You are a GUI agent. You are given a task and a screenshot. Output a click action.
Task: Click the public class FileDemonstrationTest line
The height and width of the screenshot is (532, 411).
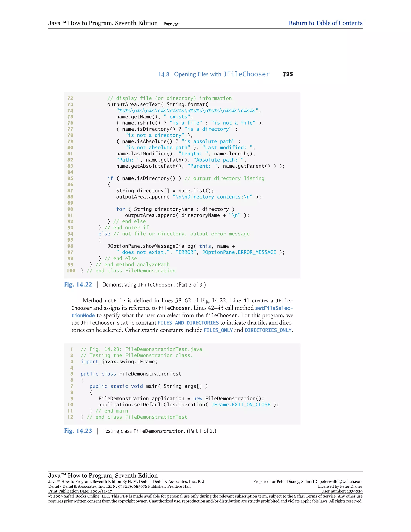(131, 374)
